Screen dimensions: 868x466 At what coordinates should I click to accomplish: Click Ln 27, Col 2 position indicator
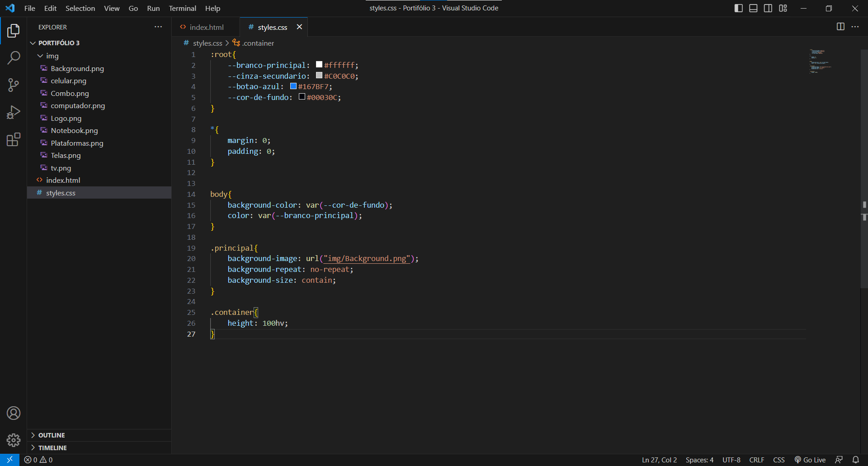pos(660,460)
